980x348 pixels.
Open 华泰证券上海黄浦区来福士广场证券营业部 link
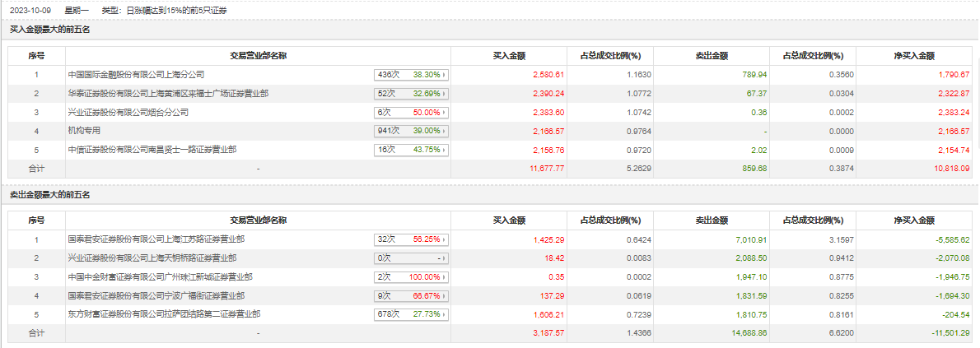[x=168, y=93]
